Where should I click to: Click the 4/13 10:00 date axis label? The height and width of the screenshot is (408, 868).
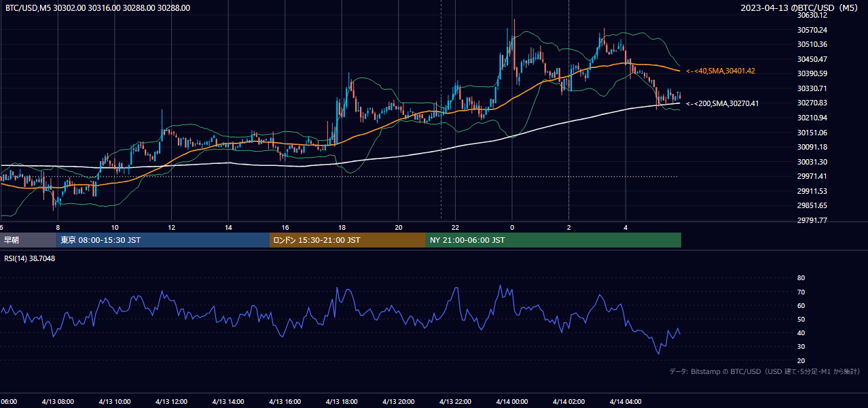tap(115, 402)
